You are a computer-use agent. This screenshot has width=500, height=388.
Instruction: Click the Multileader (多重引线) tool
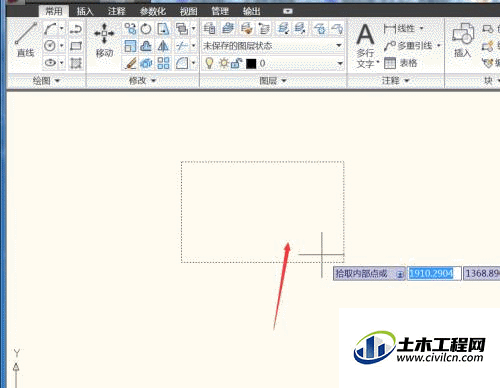click(408, 46)
